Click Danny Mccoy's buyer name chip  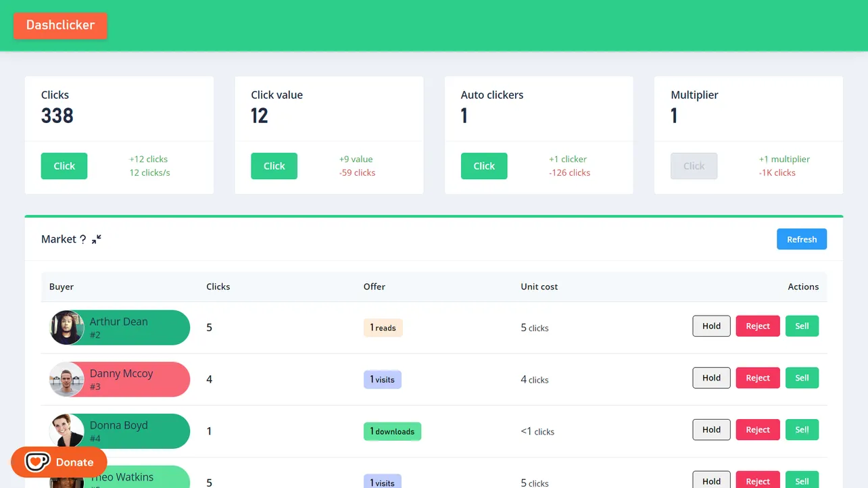click(x=120, y=379)
